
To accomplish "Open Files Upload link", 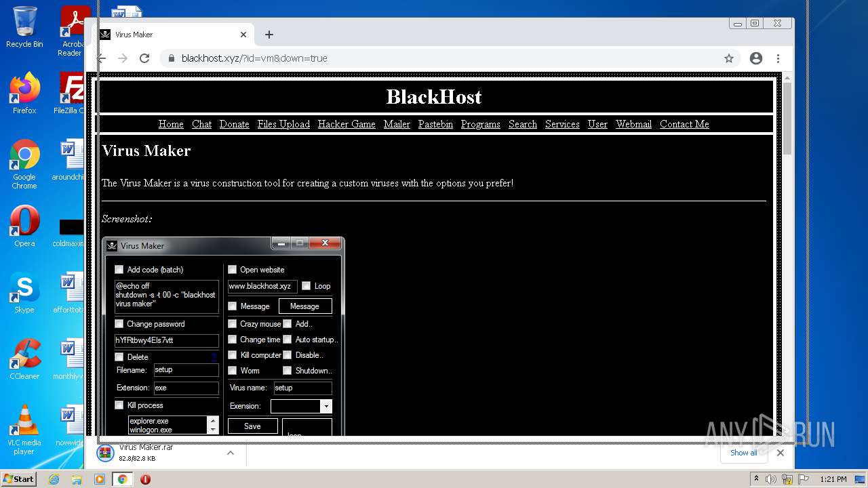I will coord(283,124).
